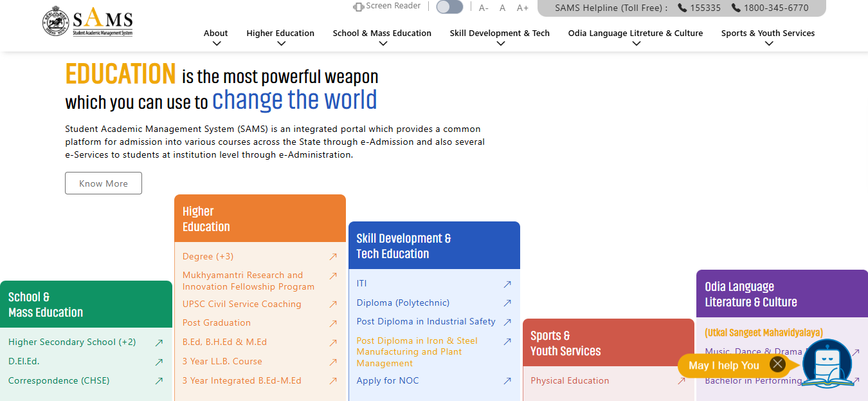Open Higher Secondary School (+2) link
The height and width of the screenshot is (401, 868).
(x=72, y=342)
